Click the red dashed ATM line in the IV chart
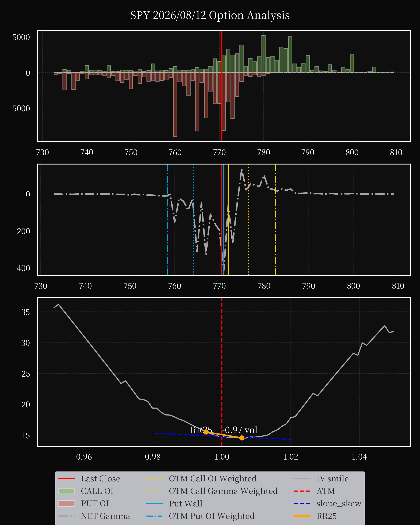Screen dimensions: 420x525 222,372
